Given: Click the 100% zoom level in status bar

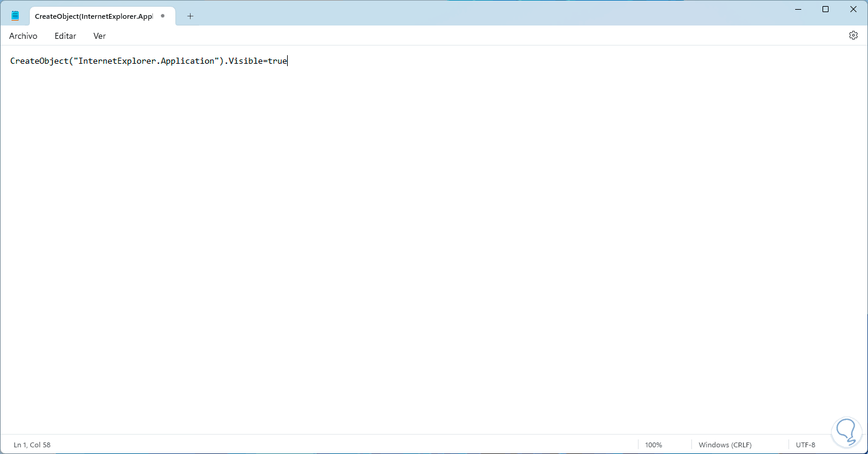Looking at the screenshot, I should (654, 445).
